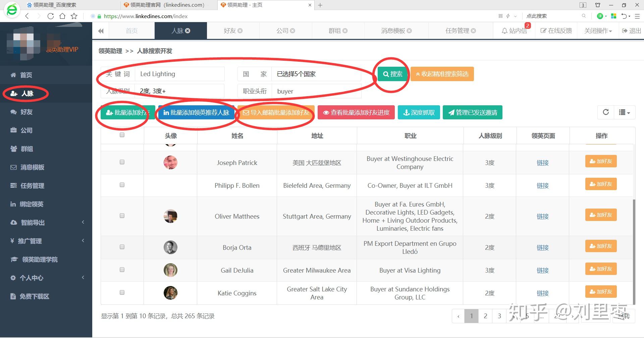
Task: Close the 消息模板 tab with its x icon
Action: click(409, 31)
